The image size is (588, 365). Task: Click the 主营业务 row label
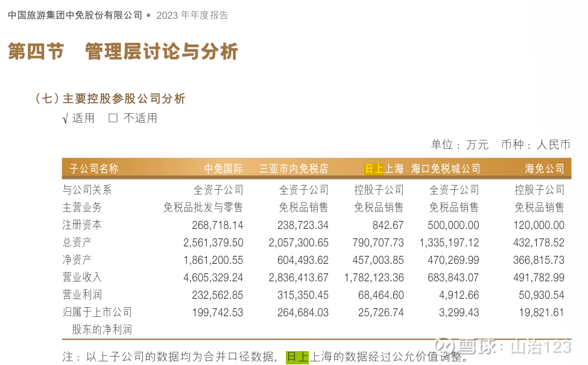pos(82,207)
